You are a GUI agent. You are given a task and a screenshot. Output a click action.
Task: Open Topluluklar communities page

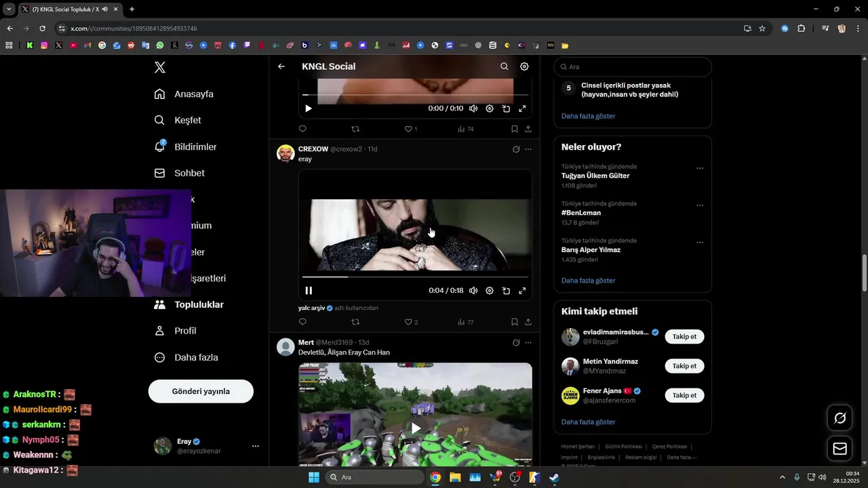coord(189,305)
